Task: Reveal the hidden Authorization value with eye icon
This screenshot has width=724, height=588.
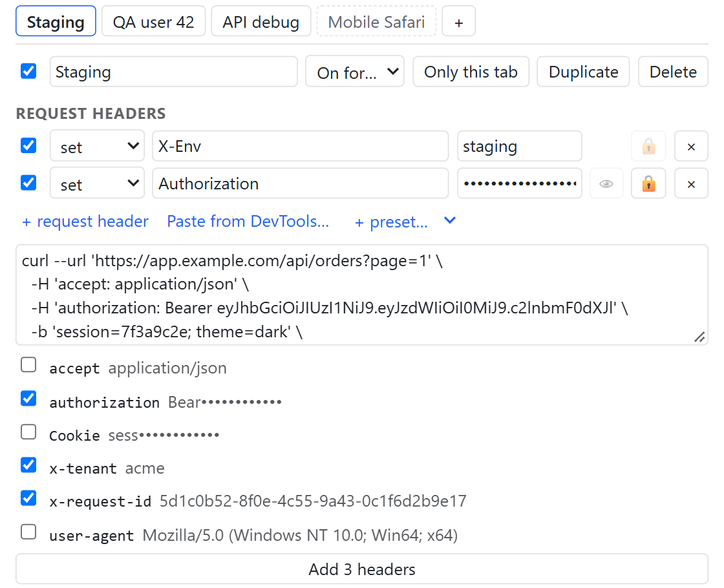Action: click(x=606, y=184)
